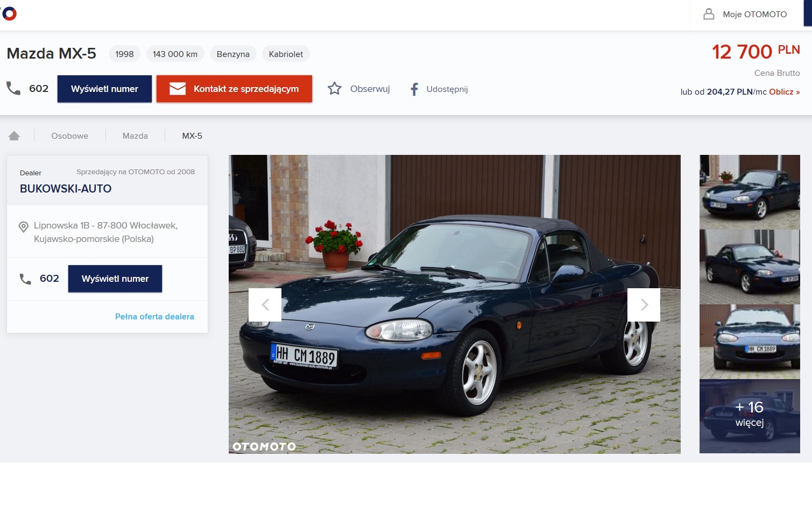The height and width of the screenshot is (520, 812).
Task: Open the first thumbnail photo
Action: coord(750,192)
